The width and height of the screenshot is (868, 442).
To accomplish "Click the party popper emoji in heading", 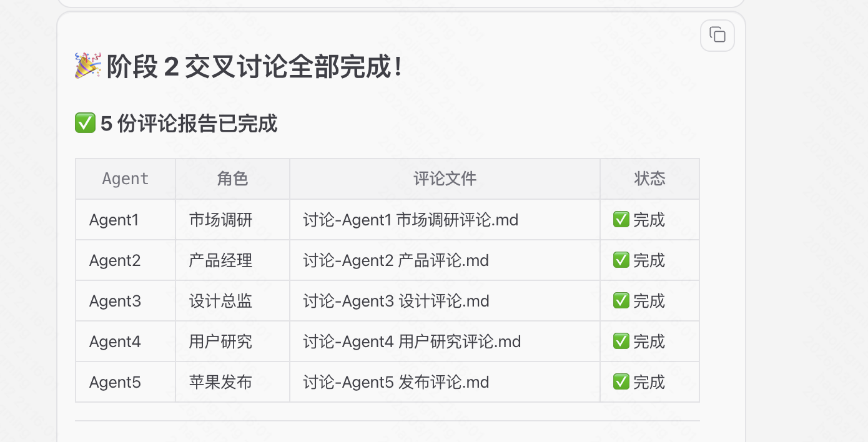I will coord(87,66).
